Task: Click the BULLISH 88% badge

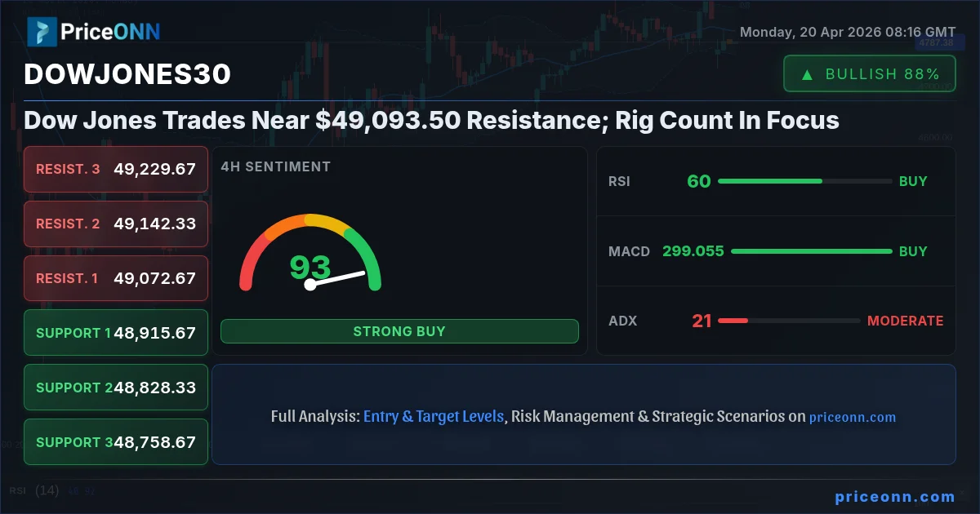Action: 869,73
